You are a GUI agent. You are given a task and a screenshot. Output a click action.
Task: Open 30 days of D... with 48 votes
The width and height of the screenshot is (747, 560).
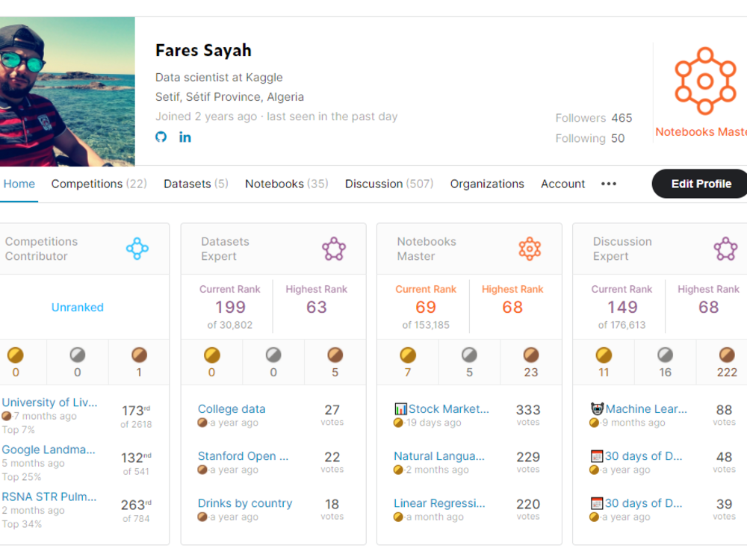(644, 456)
